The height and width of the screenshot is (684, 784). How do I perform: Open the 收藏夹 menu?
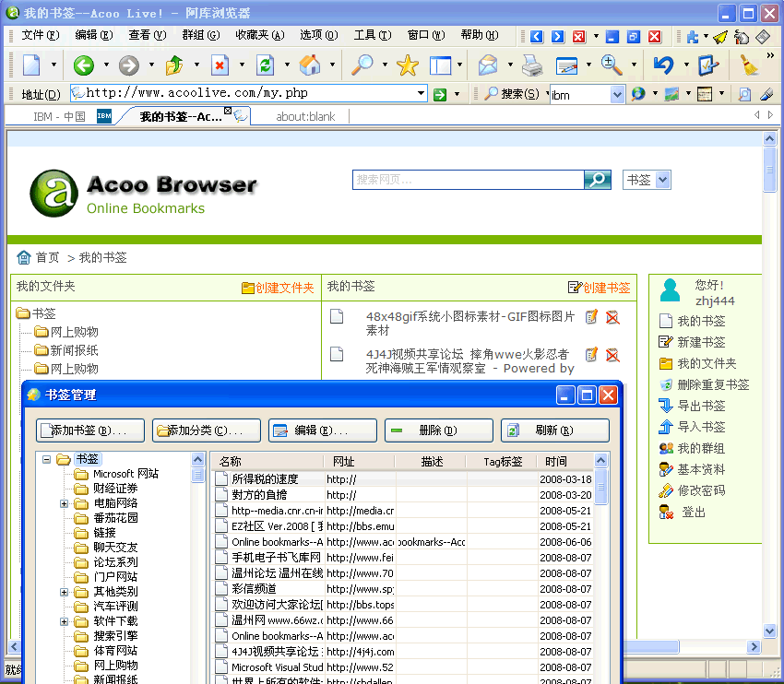(257, 35)
